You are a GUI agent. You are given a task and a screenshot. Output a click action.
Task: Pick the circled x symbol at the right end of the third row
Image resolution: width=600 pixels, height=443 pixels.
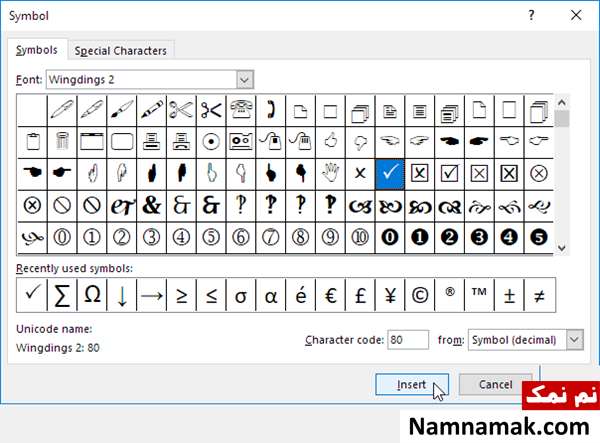(539, 174)
